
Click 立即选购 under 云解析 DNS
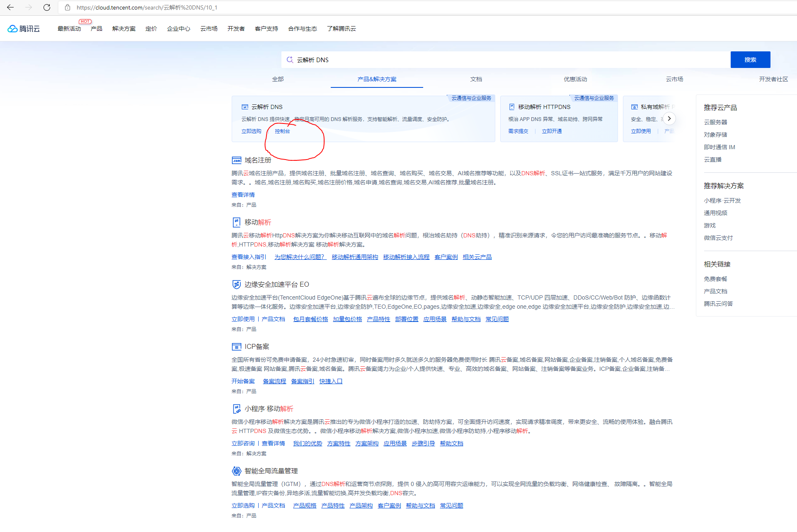click(x=251, y=131)
